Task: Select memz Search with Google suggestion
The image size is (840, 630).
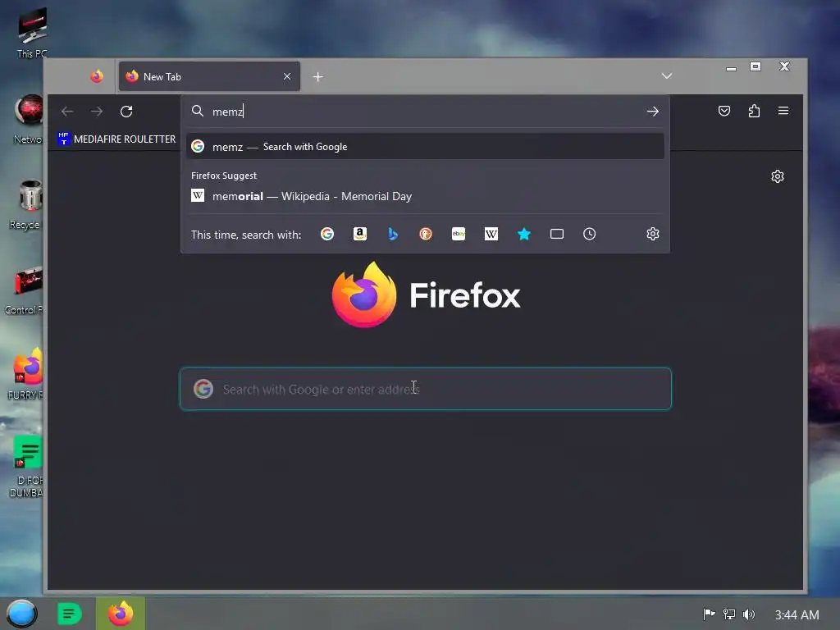Action: 426,146
